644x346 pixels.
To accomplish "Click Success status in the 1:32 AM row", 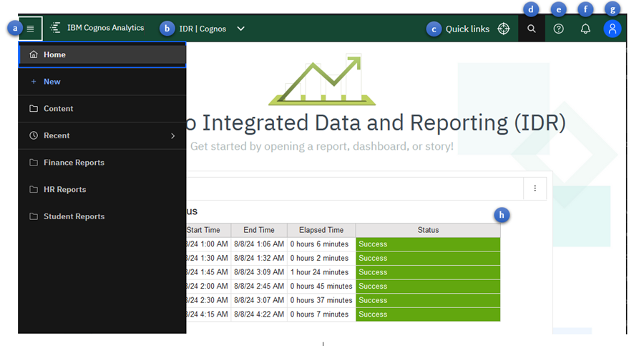I will click(428, 258).
